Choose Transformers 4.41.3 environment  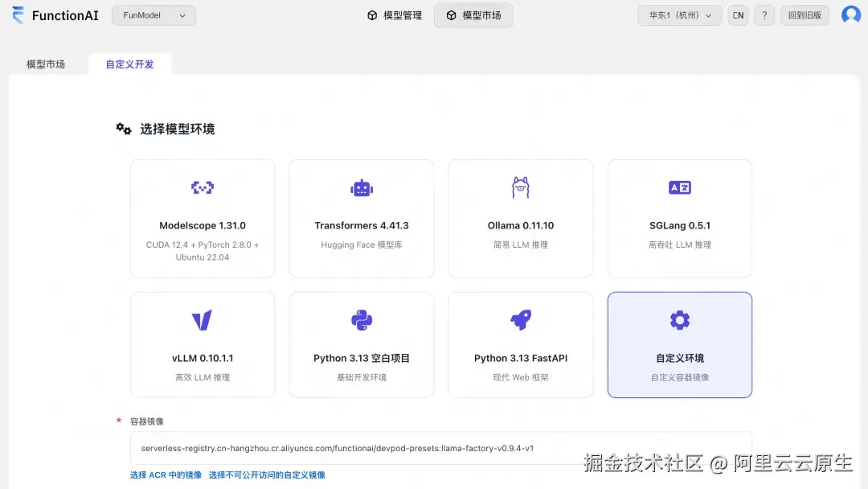coord(362,219)
